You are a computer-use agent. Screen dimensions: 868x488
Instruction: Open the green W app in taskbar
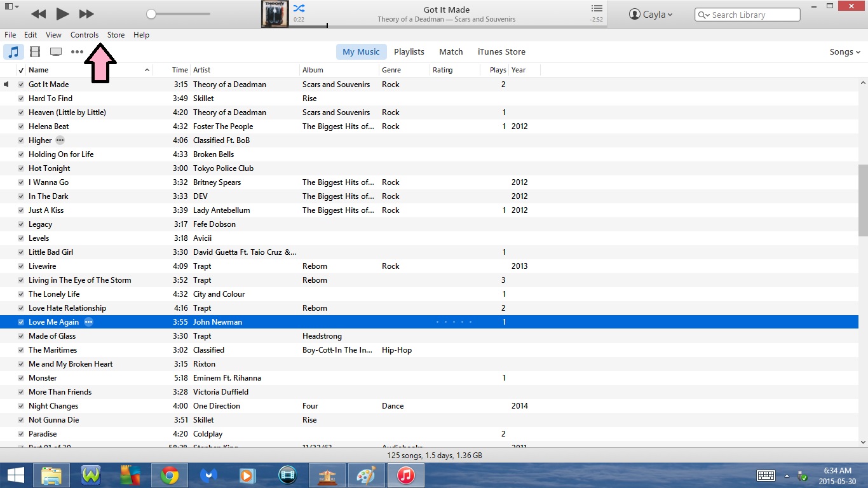pyautogui.click(x=91, y=475)
